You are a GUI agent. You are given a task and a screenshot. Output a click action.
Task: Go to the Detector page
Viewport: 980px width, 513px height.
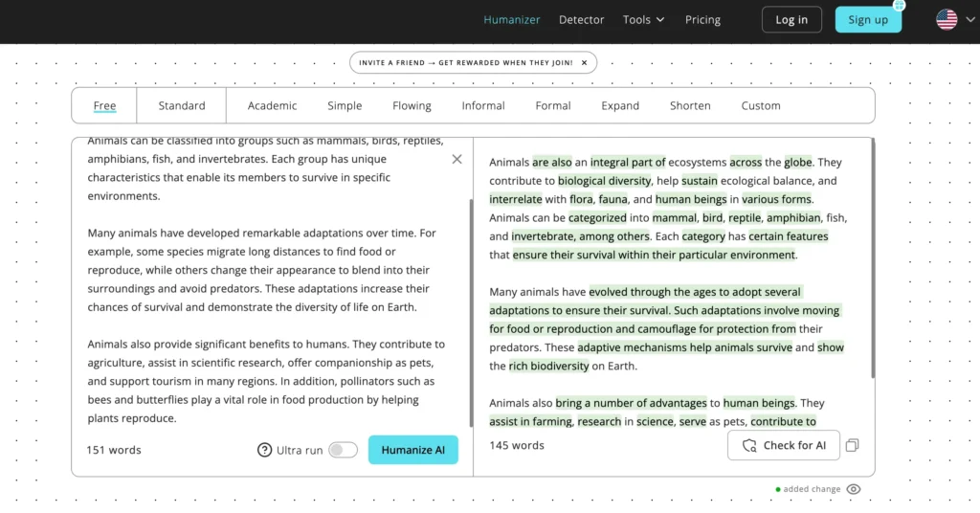(581, 19)
